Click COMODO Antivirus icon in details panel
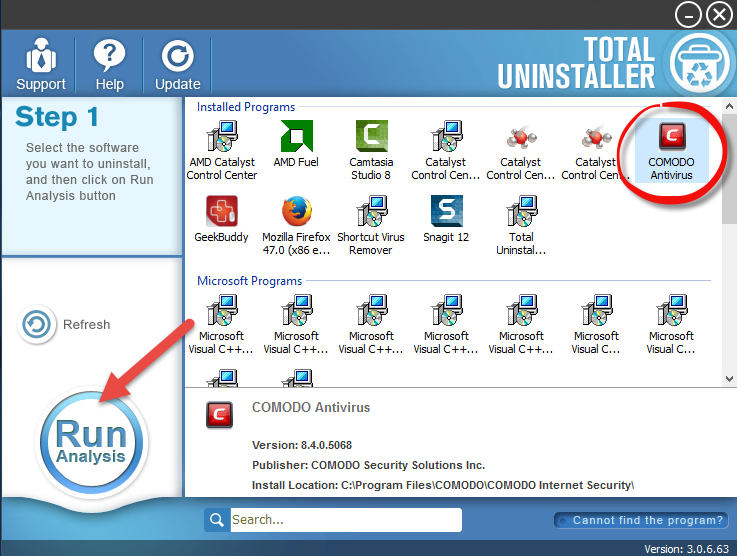Screen dimensions: 737x556 (x=219, y=415)
